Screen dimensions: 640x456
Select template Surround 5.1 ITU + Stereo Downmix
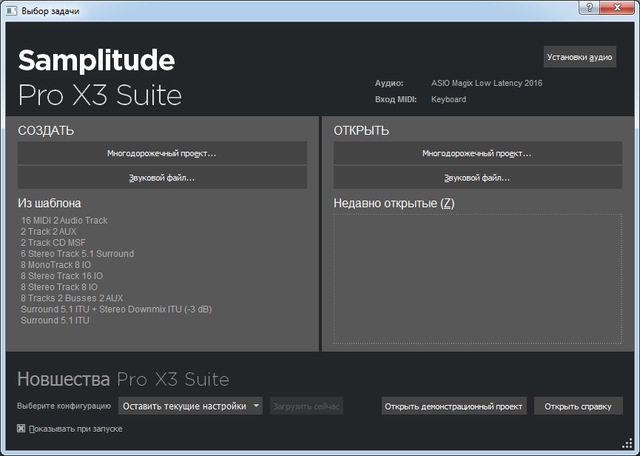116,309
